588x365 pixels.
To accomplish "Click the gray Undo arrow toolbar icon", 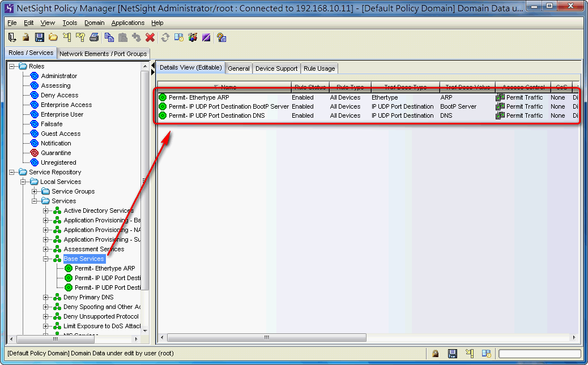I will point(136,37).
